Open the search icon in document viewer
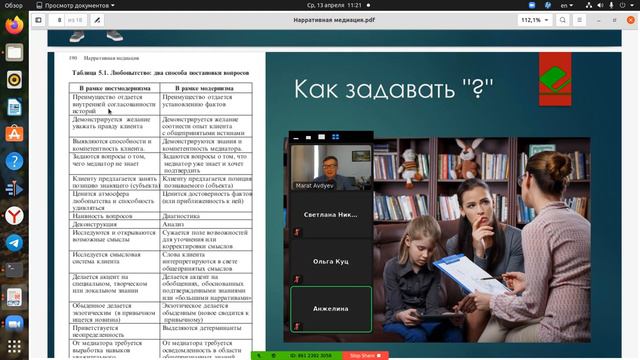The height and width of the screenshot is (360, 640). [563, 20]
